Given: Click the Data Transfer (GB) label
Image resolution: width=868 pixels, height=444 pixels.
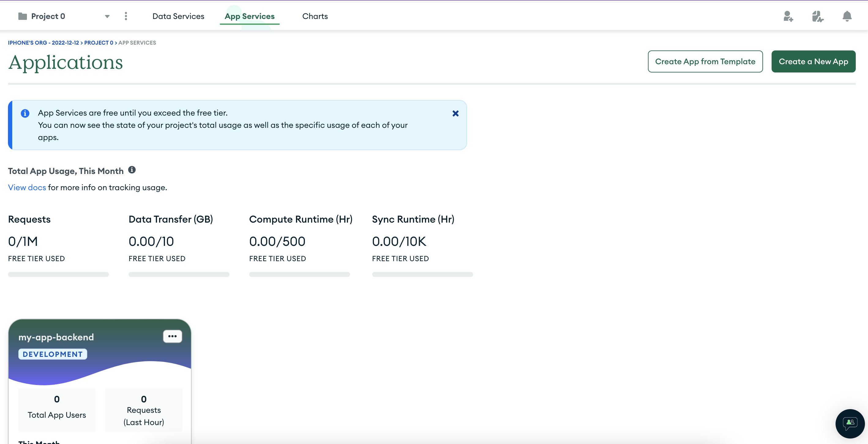Looking at the screenshot, I should point(171,219).
